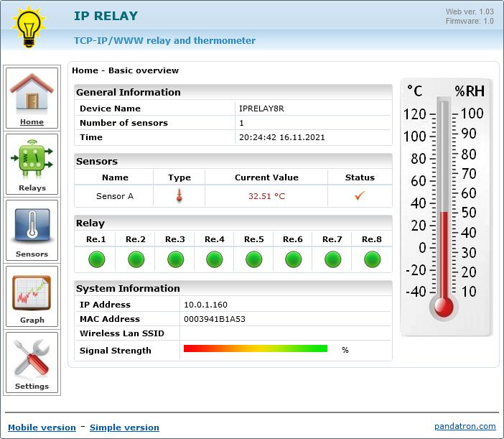The height and width of the screenshot is (439, 504).
Task: Open the Simple version link
Action: 124,428
